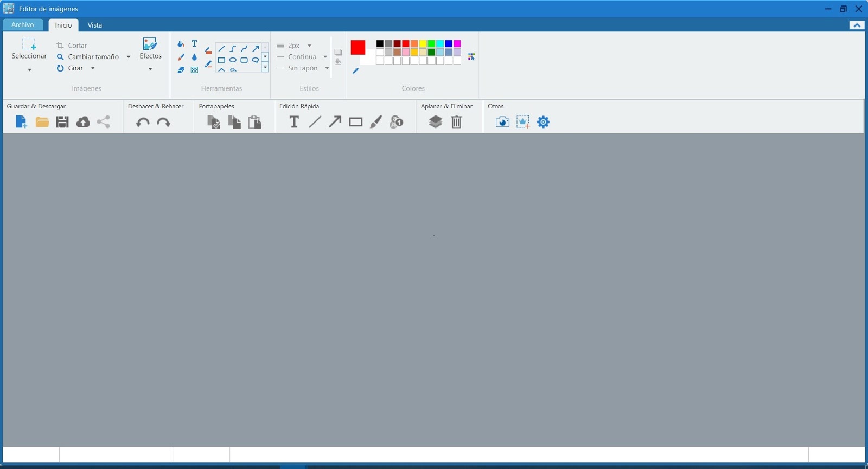Pick the yellow color swatch
868x469 pixels.
tap(423, 44)
